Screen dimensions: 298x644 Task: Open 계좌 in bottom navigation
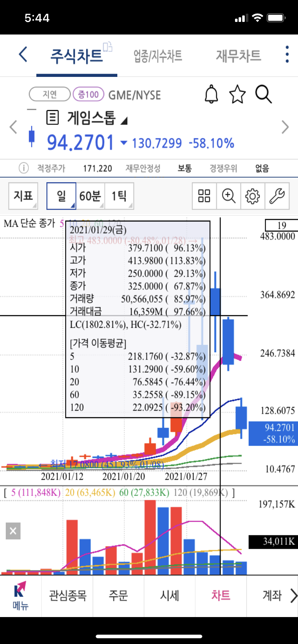coord(272,595)
